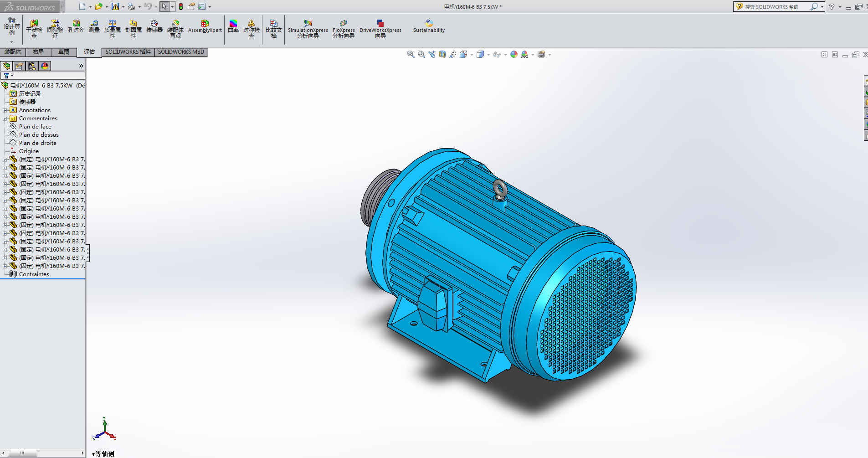This screenshot has width=868, height=458.
Task: Click Contraintes in the feature tree
Action: point(34,274)
